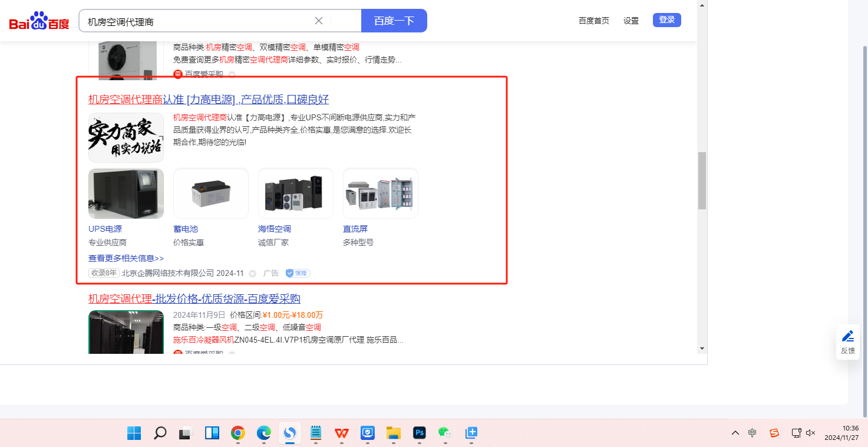Open Photoshop from the taskbar
Viewport: 868px width, 447px height.
click(420, 433)
